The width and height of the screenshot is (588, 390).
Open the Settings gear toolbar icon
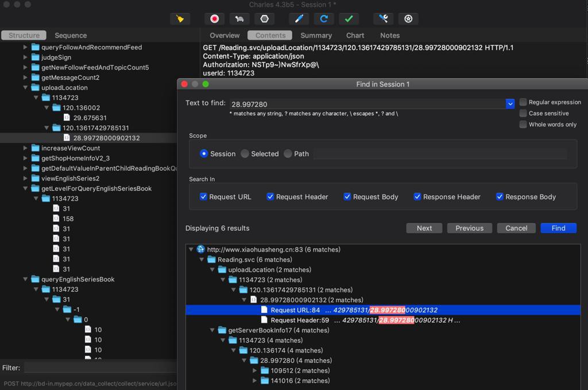(x=408, y=19)
